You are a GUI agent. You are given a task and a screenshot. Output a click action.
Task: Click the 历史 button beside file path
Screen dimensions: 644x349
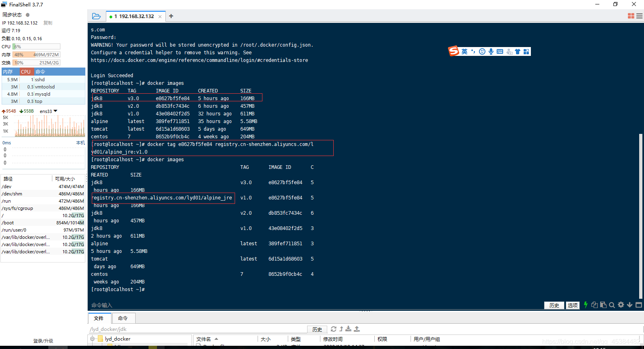tap(317, 329)
